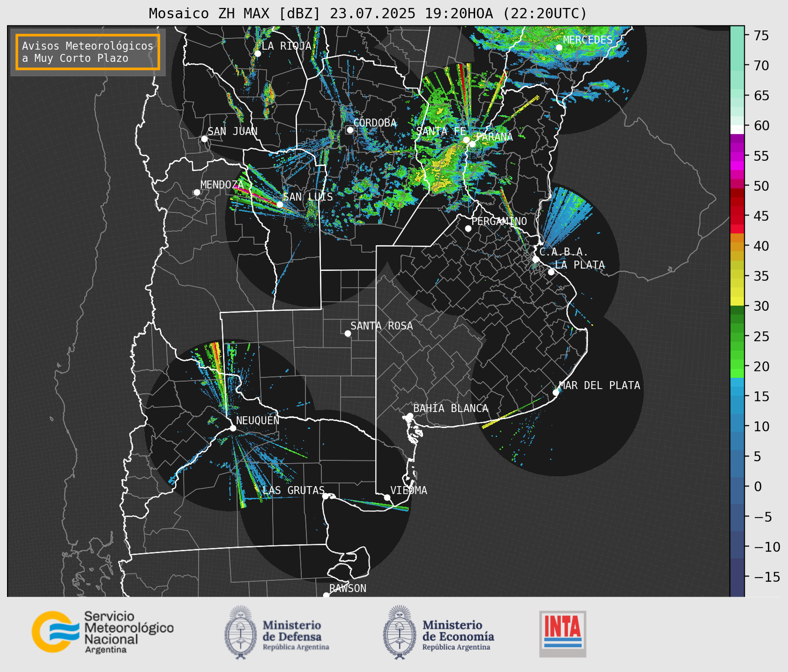Select the LAS GRUTAS city dot
Image resolution: width=788 pixels, height=672 pixels.
click(x=326, y=496)
